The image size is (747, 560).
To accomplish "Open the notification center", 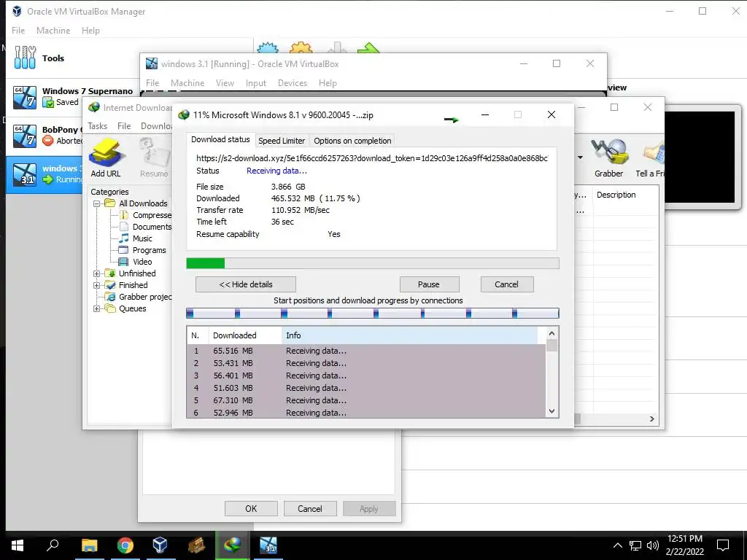I will [x=723, y=545].
